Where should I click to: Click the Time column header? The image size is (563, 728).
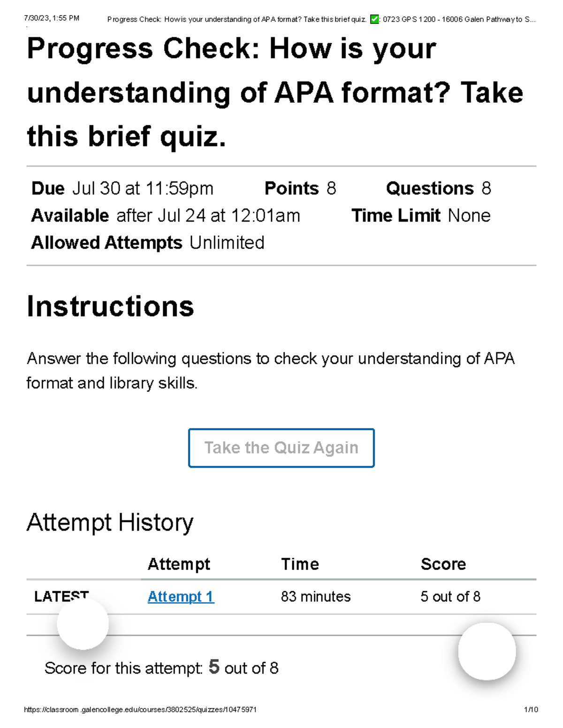300,564
